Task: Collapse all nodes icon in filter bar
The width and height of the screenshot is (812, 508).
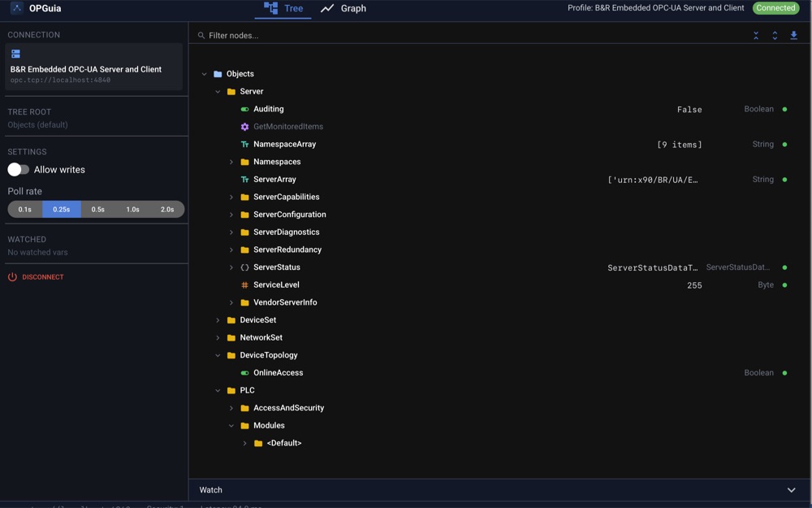Action: [x=756, y=35]
